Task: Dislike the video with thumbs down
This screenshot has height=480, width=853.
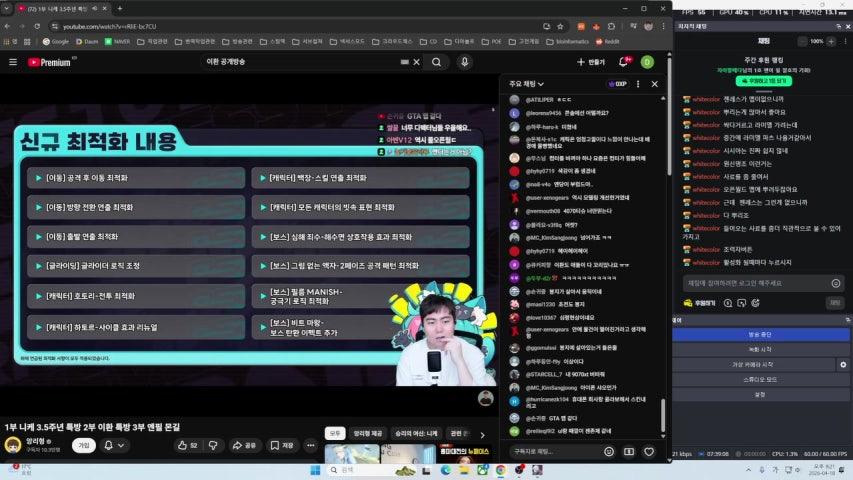Action: coord(213,445)
